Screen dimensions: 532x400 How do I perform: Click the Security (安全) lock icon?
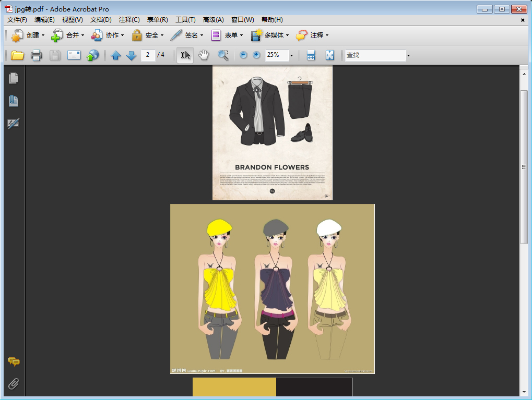pos(137,35)
